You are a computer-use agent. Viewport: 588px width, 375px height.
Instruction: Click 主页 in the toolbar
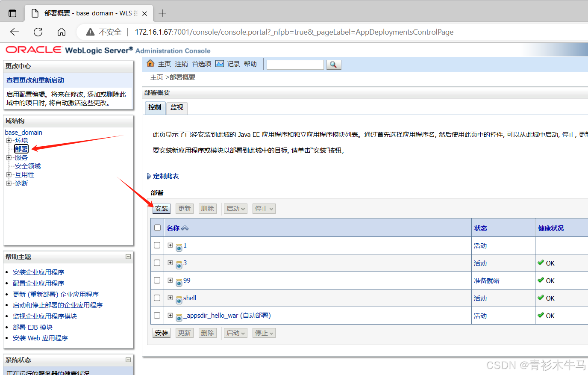(x=165, y=64)
